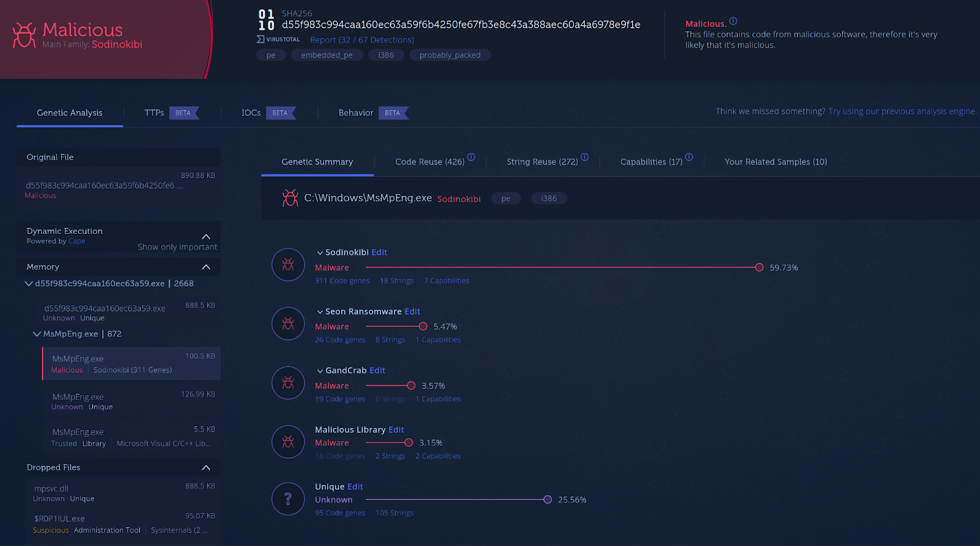
Task: Click the Malicious Library bug icon
Action: pos(288,441)
